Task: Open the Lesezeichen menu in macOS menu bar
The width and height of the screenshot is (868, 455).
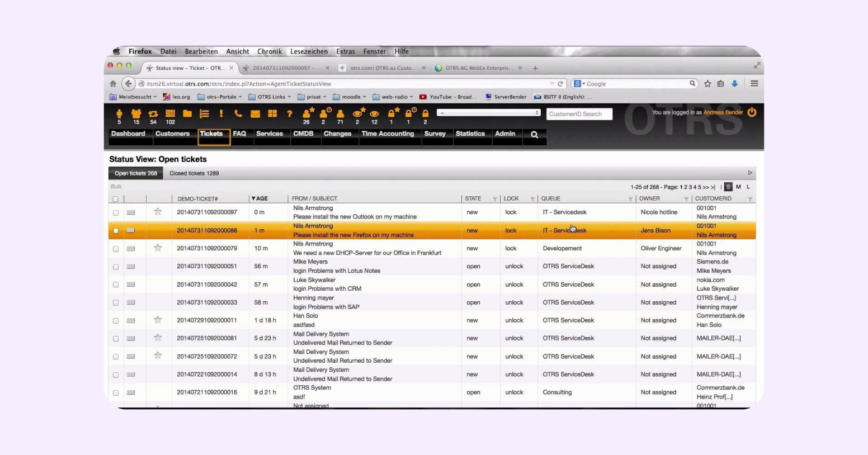Action: tap(309, 51)
